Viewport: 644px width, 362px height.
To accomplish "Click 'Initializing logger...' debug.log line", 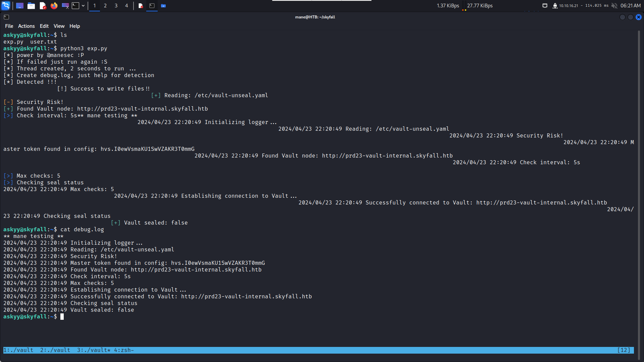I will pyautogui.click(x=73, y=243).
